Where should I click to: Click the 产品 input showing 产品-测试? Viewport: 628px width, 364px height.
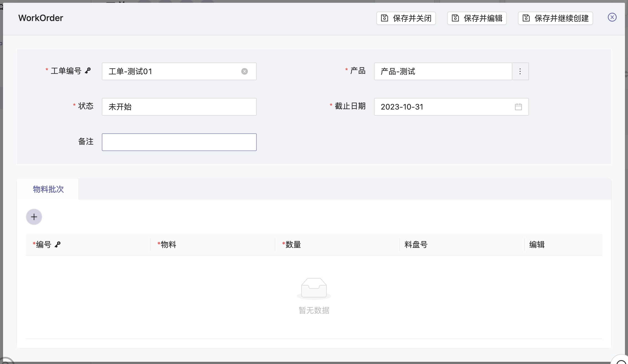[x=443, y=71]
